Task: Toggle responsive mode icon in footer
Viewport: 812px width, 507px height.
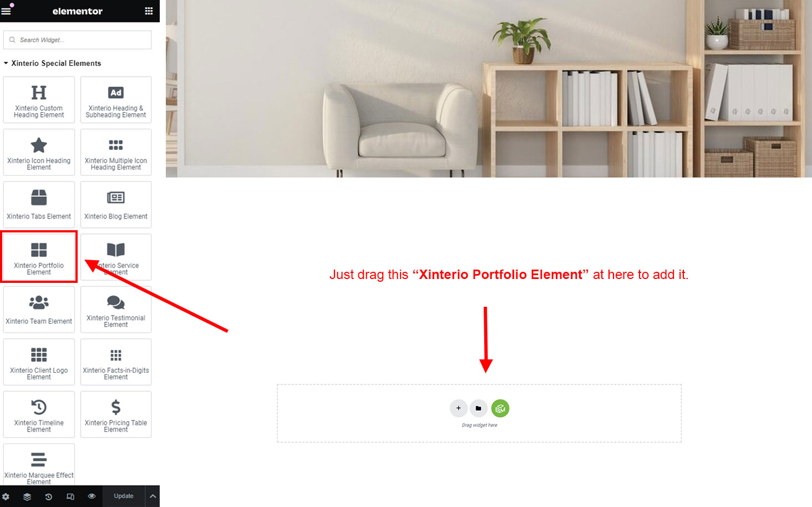Action: tap(70, 496)
